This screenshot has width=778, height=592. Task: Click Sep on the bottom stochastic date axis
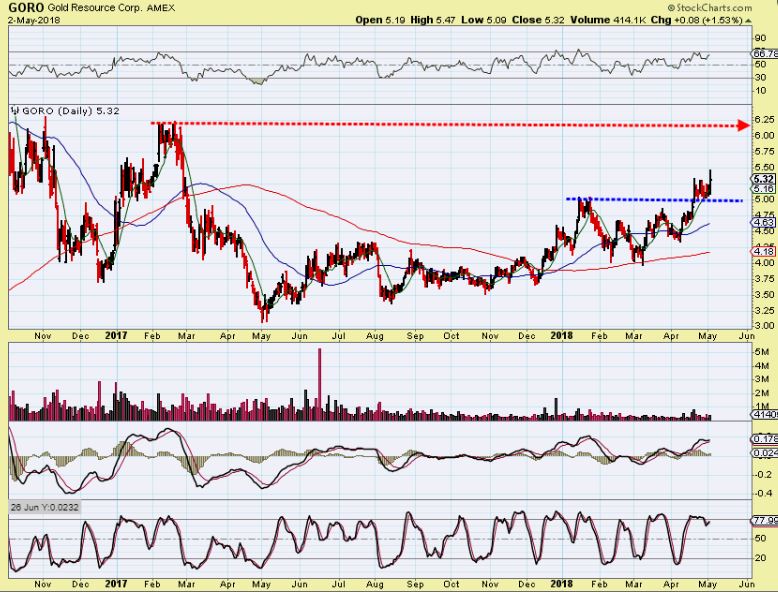tap(415, 584)
